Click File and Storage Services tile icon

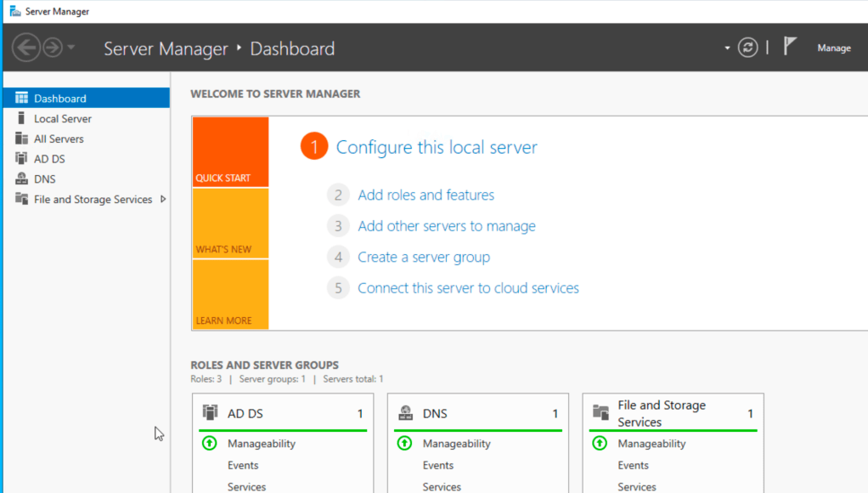pyautogui.click(x=600, y=413)
